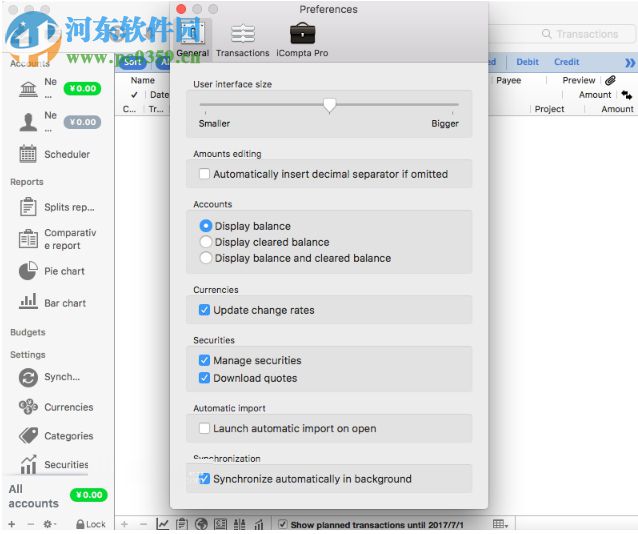This screenshot has width=638, height=534.
Task: Toggle Synchronize automatically in background
Action: point(204,479)
